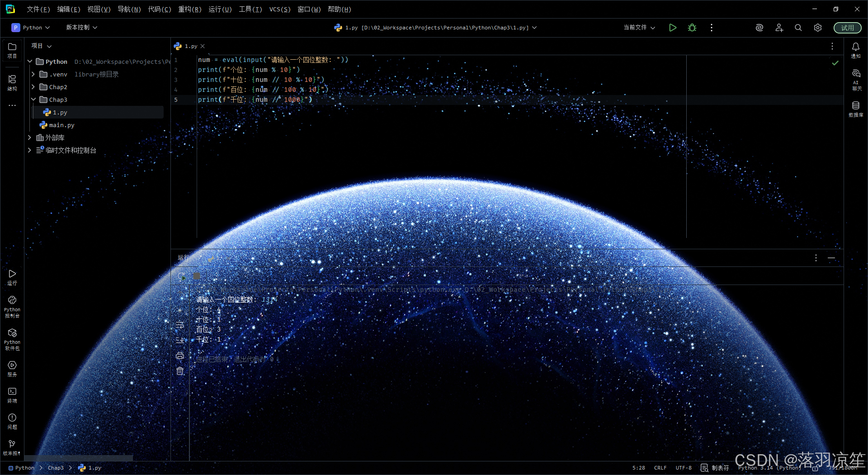Jump down the stack trace in the Run console
868x475 pixels.
tap(180, 309)
